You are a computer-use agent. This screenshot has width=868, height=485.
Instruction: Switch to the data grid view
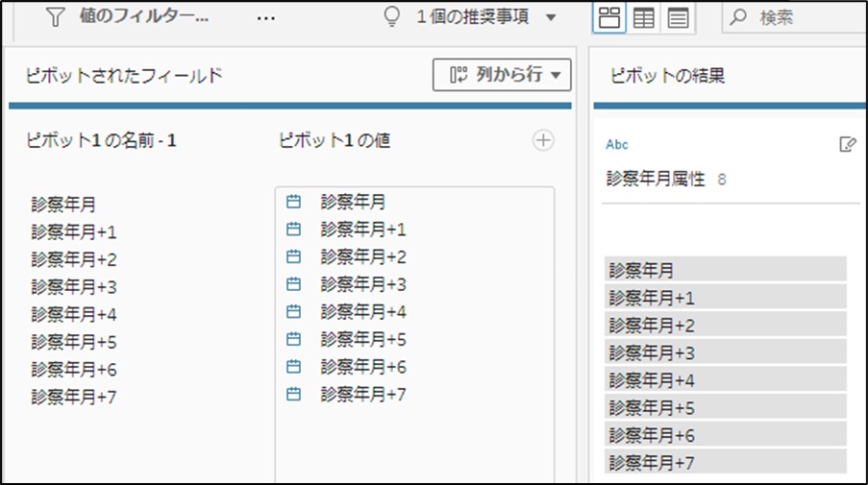point(643,17)
